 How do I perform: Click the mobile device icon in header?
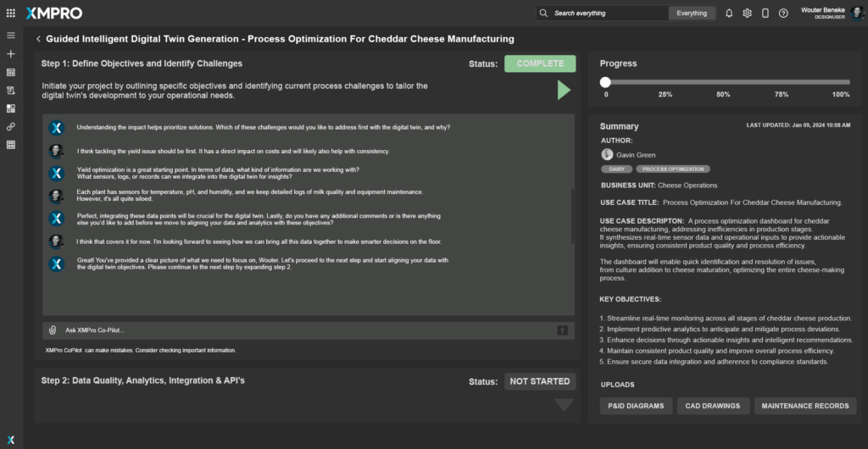tap(765, 14)
